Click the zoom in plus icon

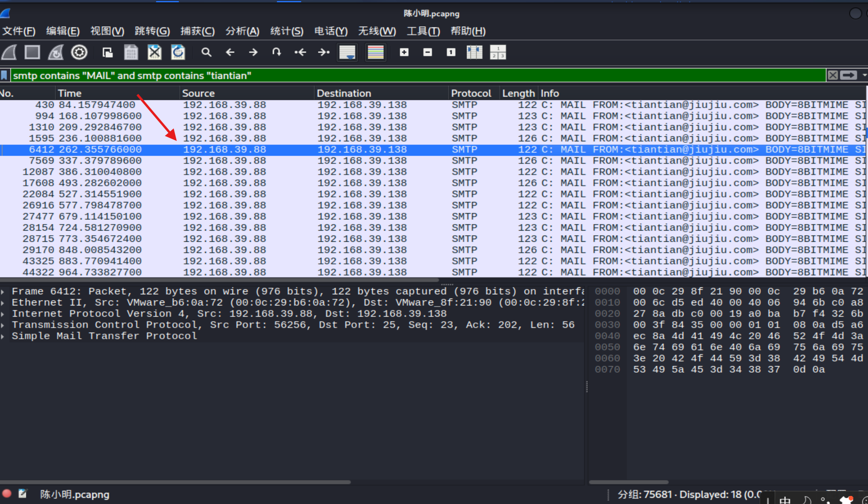tap(404, 52)
